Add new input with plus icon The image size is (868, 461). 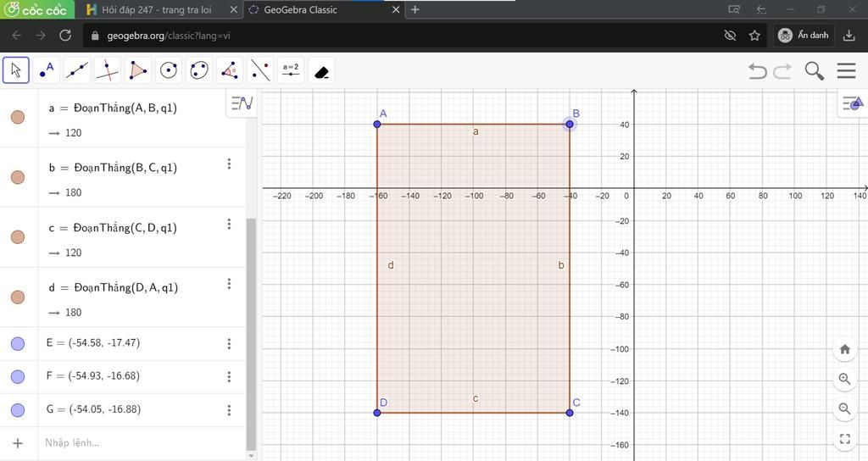[18, 443]
